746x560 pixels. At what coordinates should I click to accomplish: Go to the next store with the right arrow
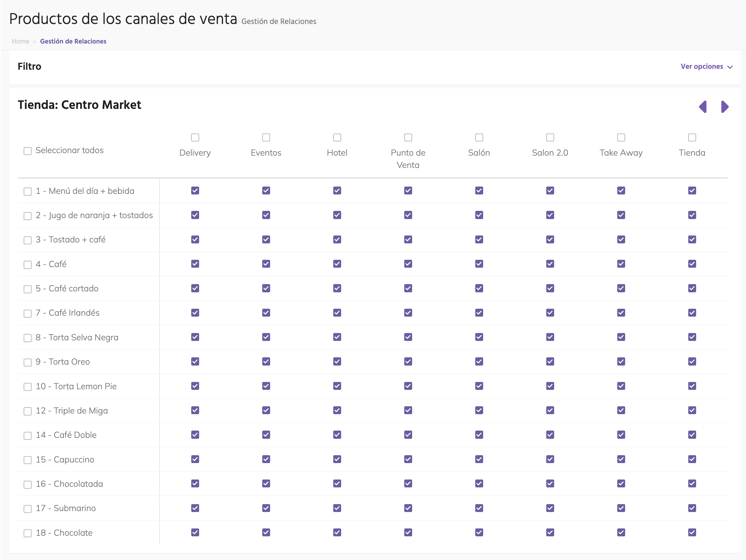(x=725, y=107)
